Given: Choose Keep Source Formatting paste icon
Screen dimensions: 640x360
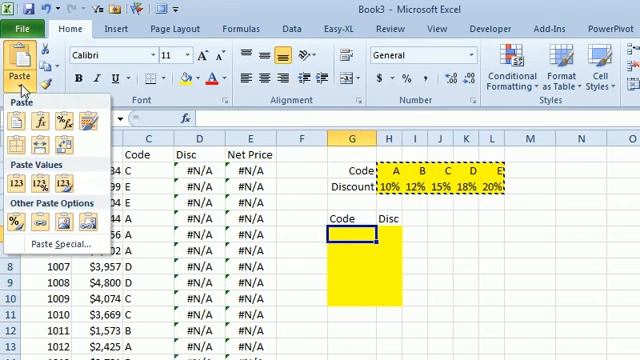Looking at the screenshot, I should [89, 121].
